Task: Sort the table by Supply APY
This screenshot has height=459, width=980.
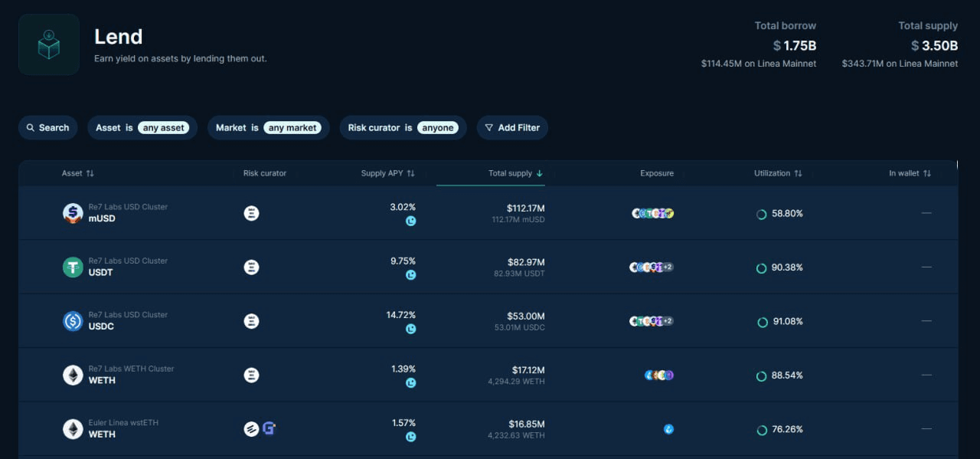Action: coord(387,173)
